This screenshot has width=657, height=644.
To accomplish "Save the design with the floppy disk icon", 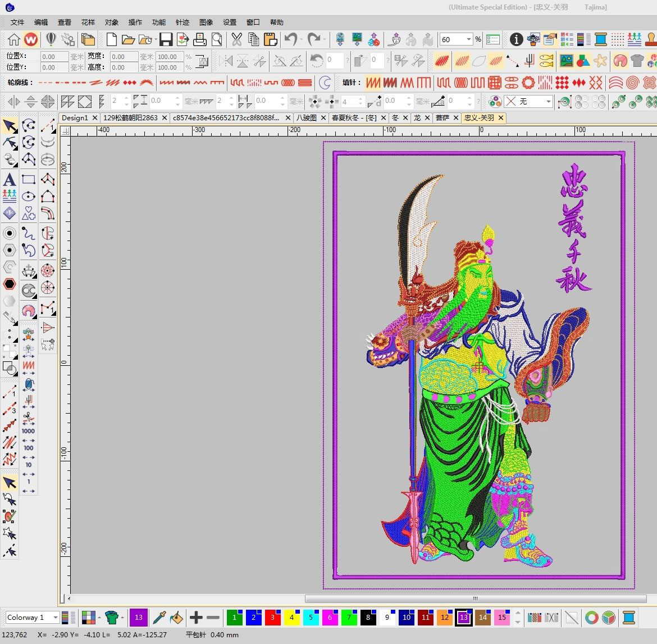I will (166, 40).
